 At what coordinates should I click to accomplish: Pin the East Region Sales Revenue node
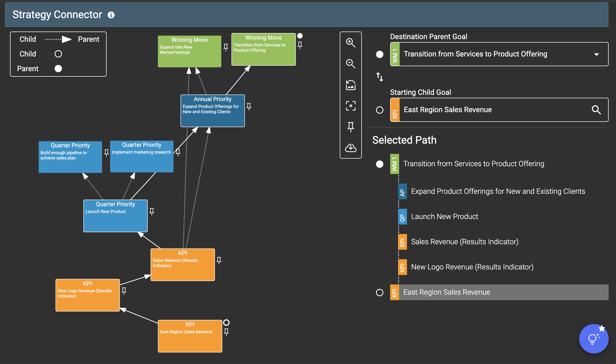(226, 332)
